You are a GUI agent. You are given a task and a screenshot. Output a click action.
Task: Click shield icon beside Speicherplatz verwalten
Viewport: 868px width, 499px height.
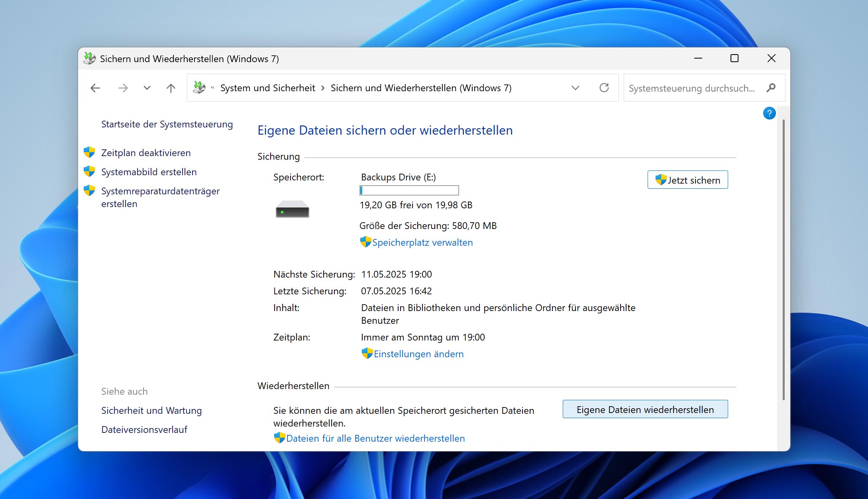(x=365, y=242)
